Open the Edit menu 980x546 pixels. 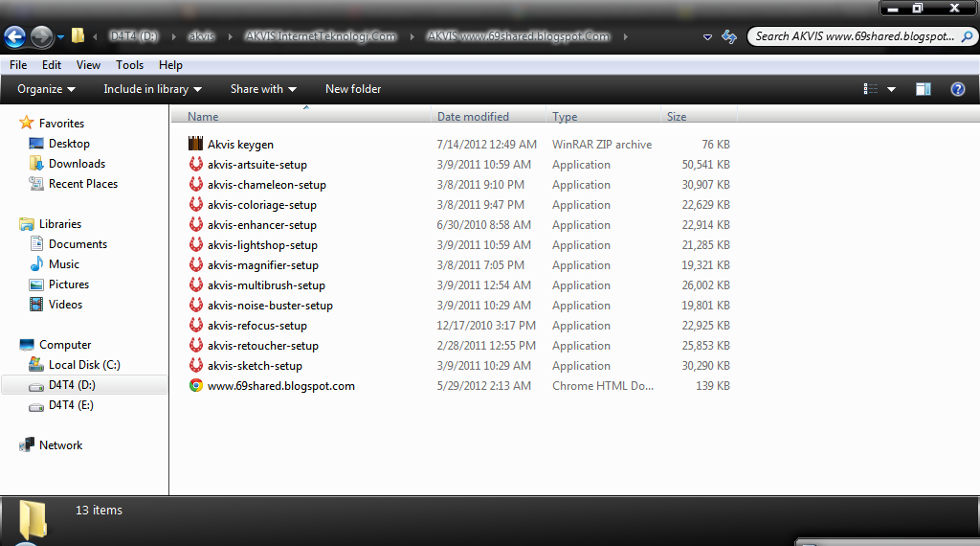(x=52, y=65)
